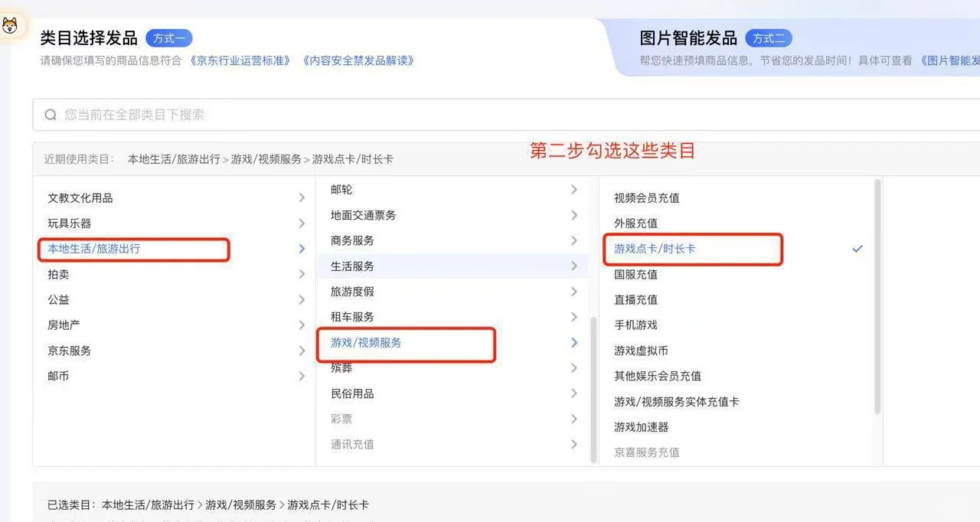This screenshot has width=980, height=522.
Task: Expand 民俗用品 chevron
Action: coord(573,393)
